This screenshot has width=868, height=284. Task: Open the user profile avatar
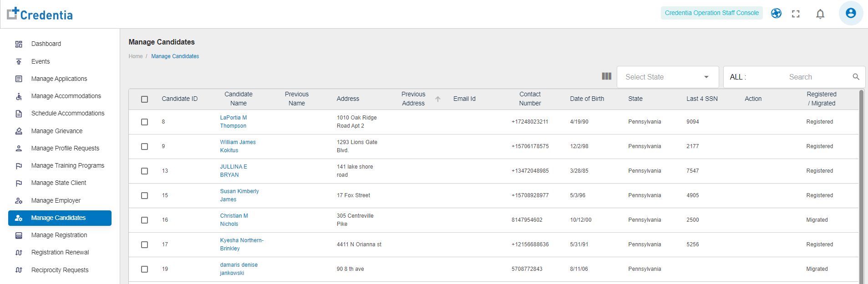850,13
